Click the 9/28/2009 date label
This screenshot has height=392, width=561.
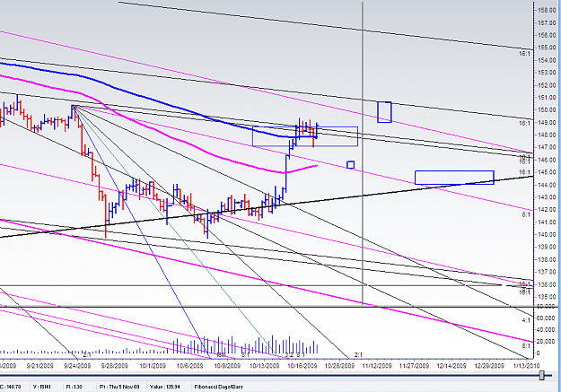point(115,366)
